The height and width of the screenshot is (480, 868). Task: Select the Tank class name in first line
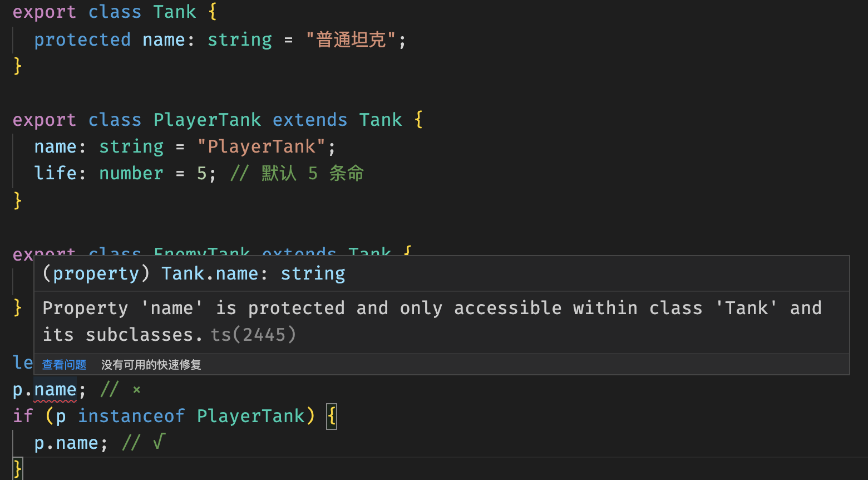point(175,12)
